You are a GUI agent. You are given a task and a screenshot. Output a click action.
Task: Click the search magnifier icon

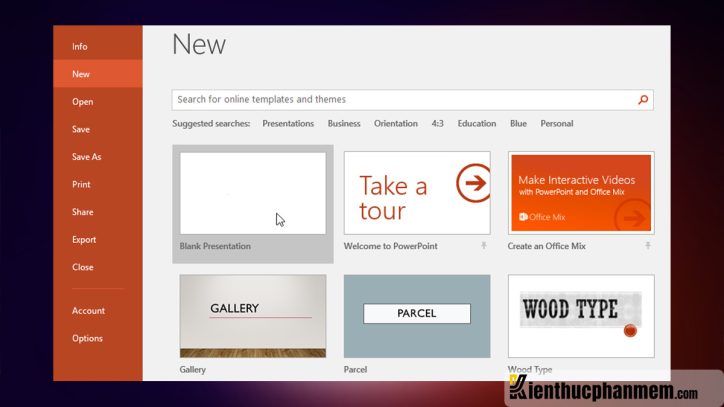[x=643, y=99]
